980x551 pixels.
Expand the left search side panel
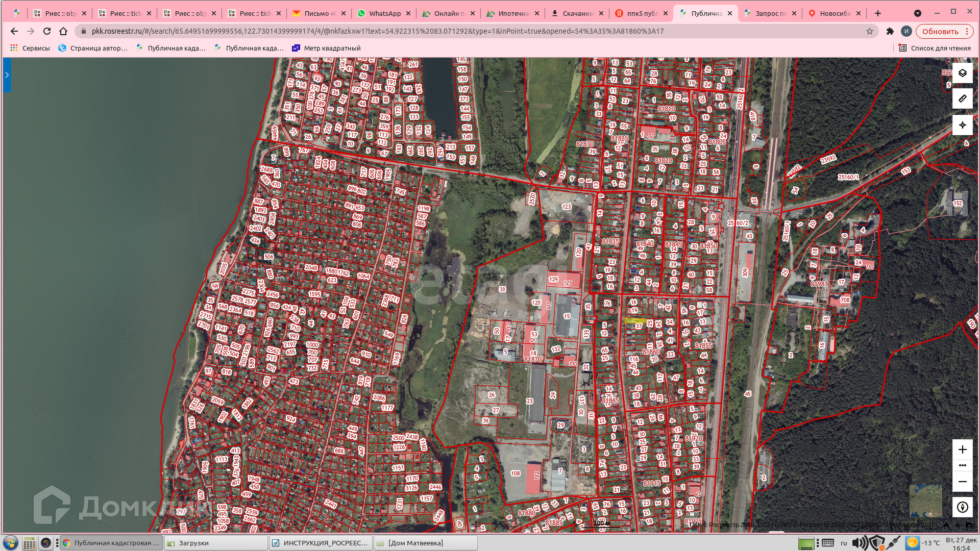tap(7, 75)
